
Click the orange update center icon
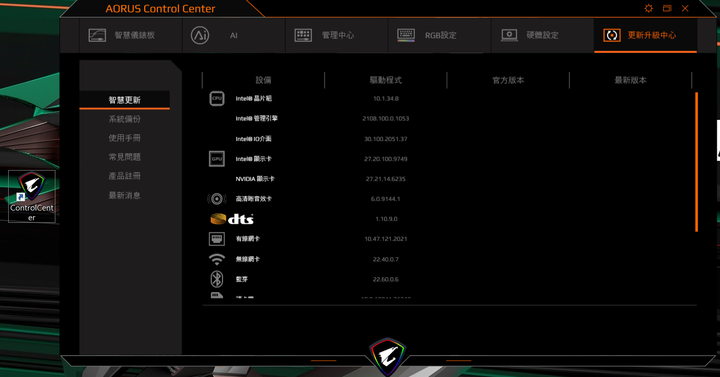(612, 35)
